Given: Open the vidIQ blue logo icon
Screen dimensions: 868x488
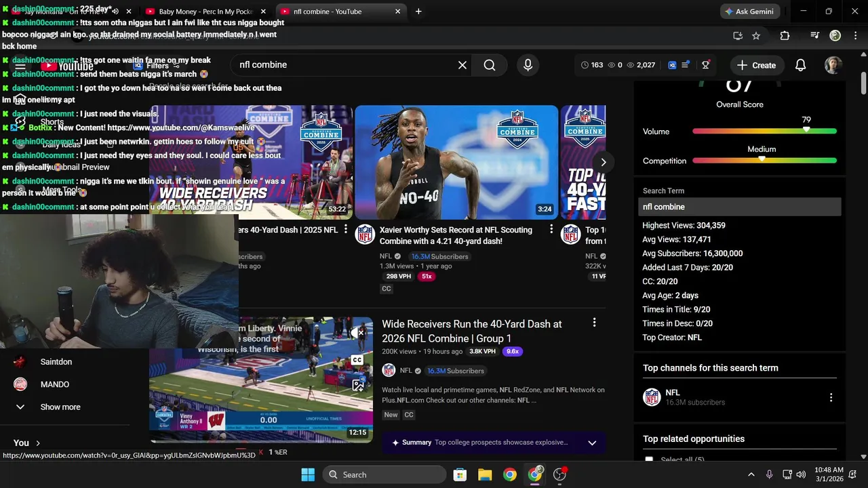Looking at the screenshot, I should pyautogui.click(x=672, y=65).
